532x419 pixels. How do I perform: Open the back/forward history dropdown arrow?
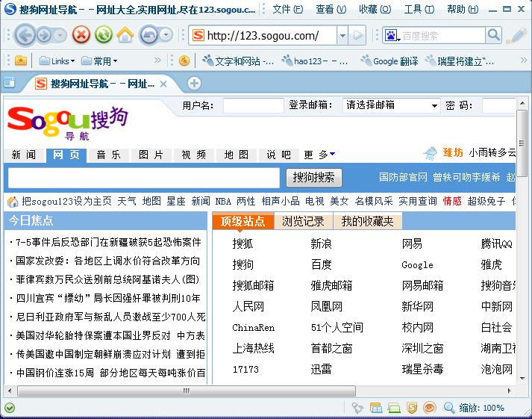[60, 35]
